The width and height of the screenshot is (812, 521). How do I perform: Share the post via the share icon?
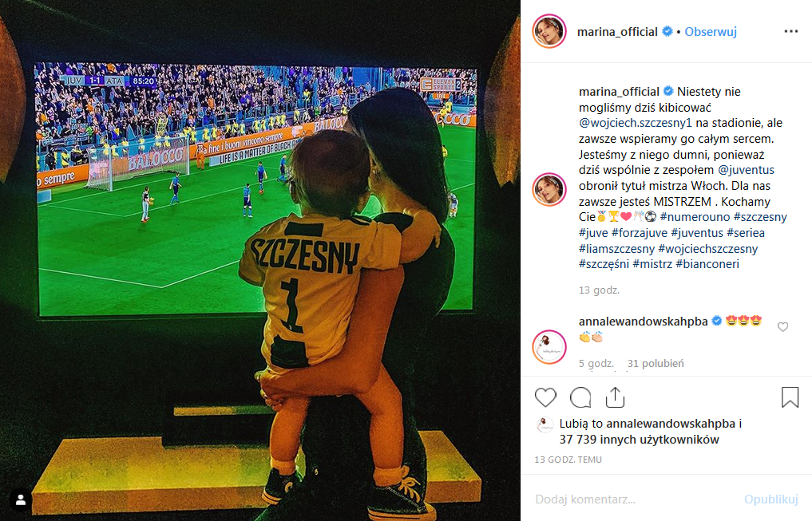coord(616,397)
